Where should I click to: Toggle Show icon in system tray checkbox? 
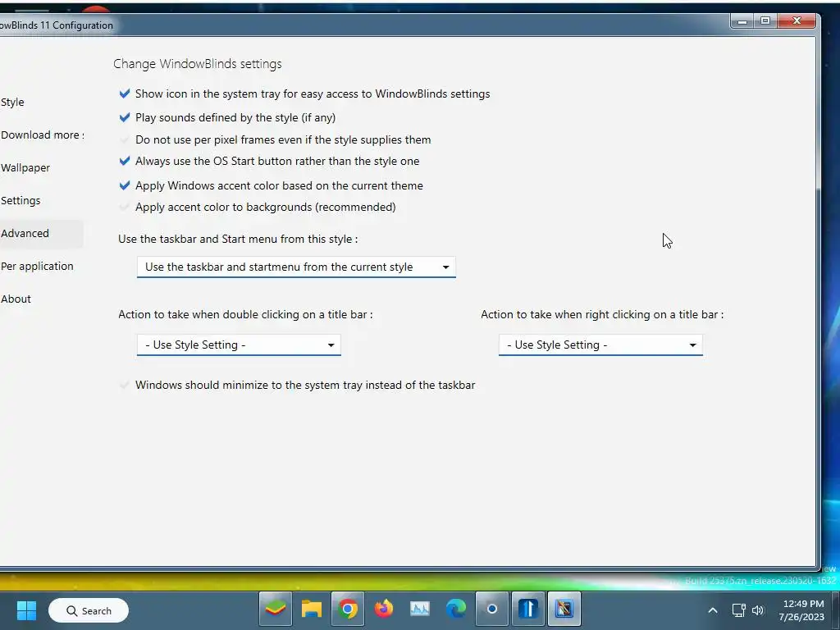125,94
